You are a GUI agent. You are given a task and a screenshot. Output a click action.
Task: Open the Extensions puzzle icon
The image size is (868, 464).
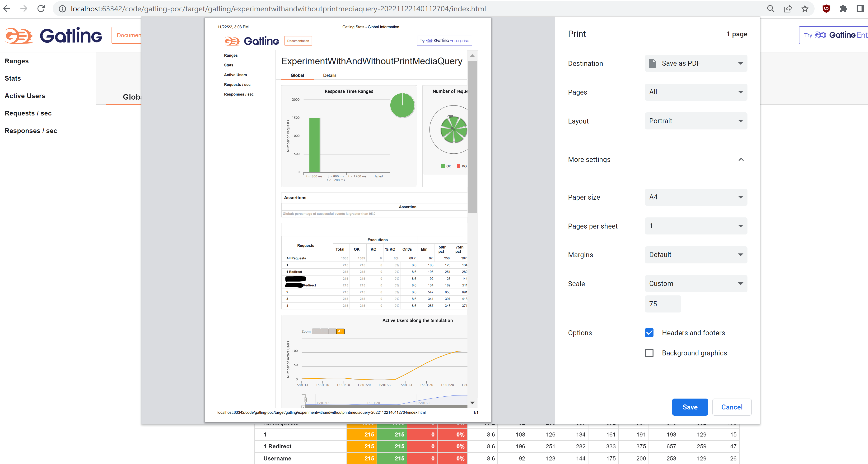(x=843, y=9)
